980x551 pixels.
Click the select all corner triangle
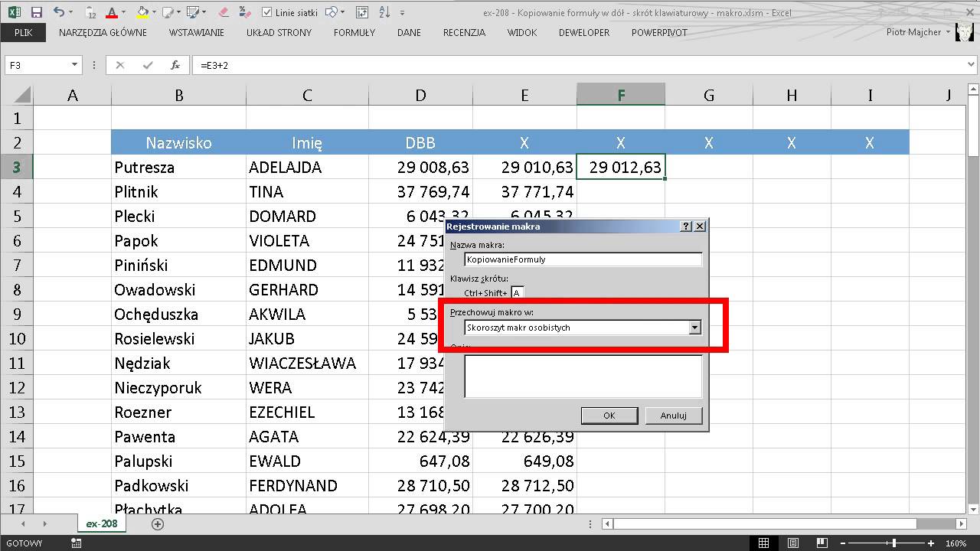(x=21, y=95)
